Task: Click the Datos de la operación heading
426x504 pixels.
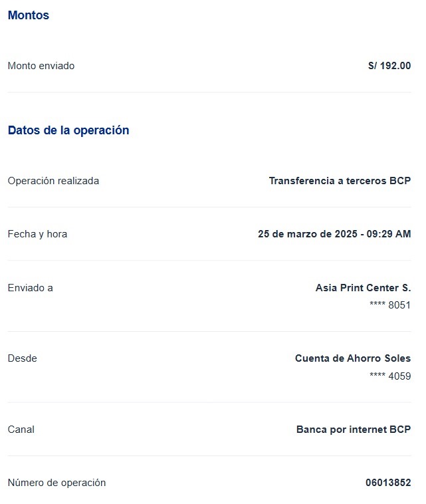Action: (68, 130)
